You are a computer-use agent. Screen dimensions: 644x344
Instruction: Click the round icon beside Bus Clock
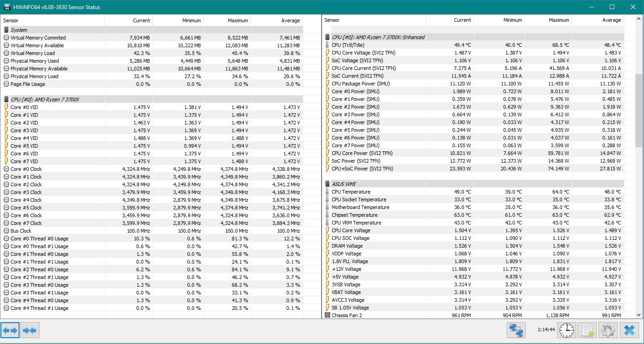pyautogui.click(x=6, y=231)
